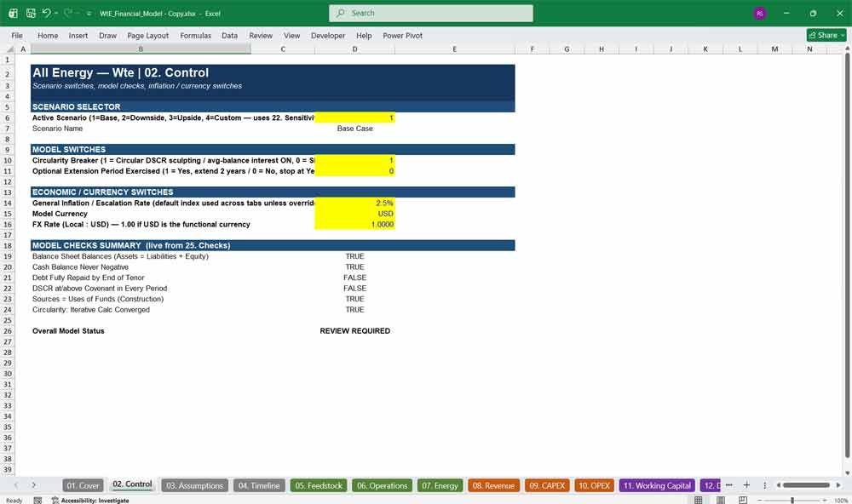The height and width of the screenshot is (504, 852).
Task: Open the Review ribbon tab
Action: pyautogui.click(x=261, y=35)
